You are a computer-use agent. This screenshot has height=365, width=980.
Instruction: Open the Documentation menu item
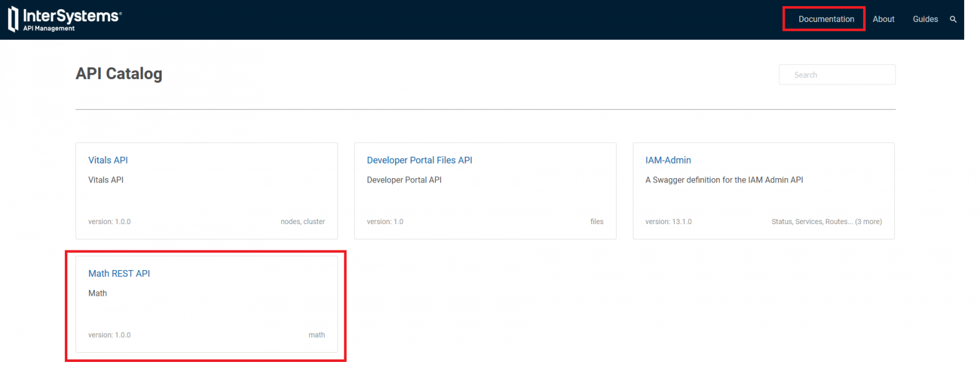click(x=826, y=19)
